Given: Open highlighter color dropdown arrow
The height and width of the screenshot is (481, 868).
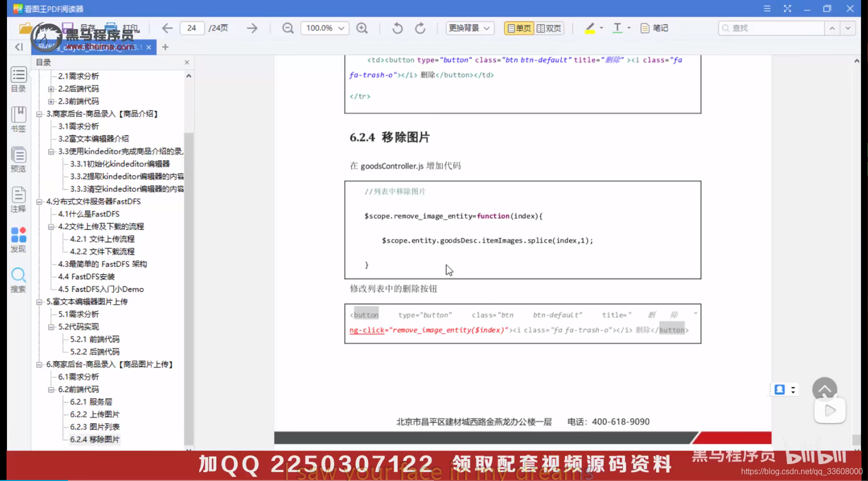Looking at the screenshot, I should (x=601, y=28).
